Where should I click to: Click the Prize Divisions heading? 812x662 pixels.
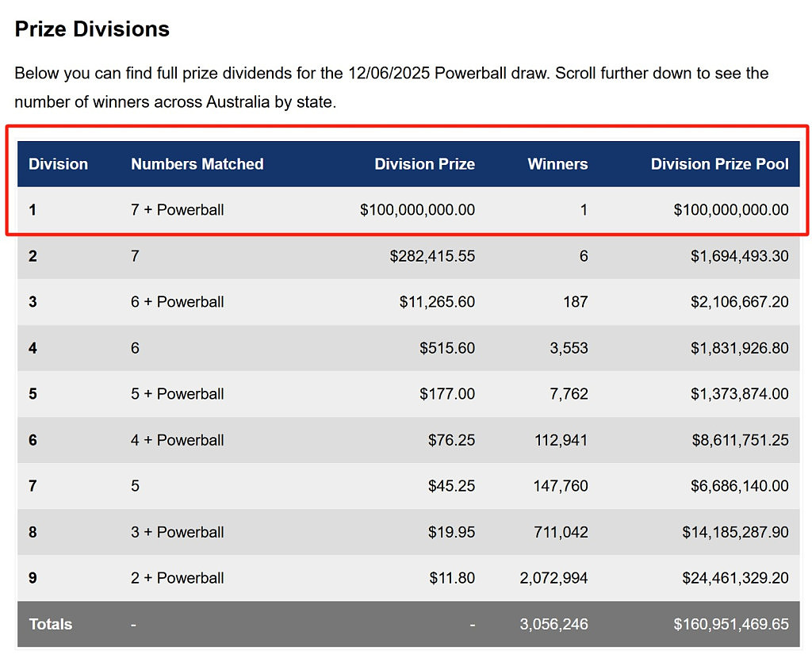coord(92,29)
